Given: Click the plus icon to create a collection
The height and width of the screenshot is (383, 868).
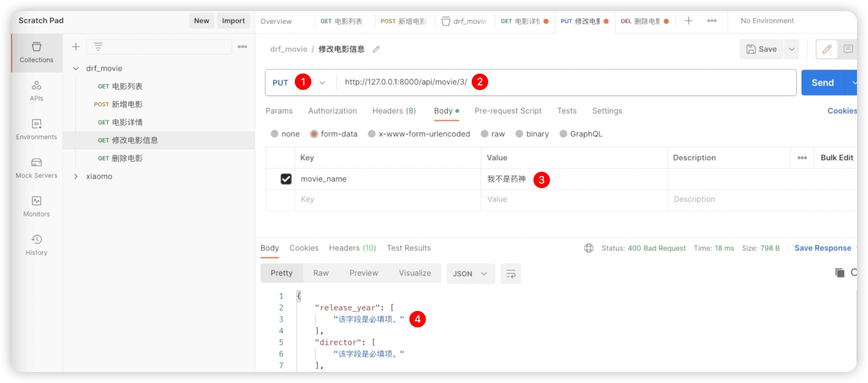Looking at the screenshot, I should click(x=76, y=47).
